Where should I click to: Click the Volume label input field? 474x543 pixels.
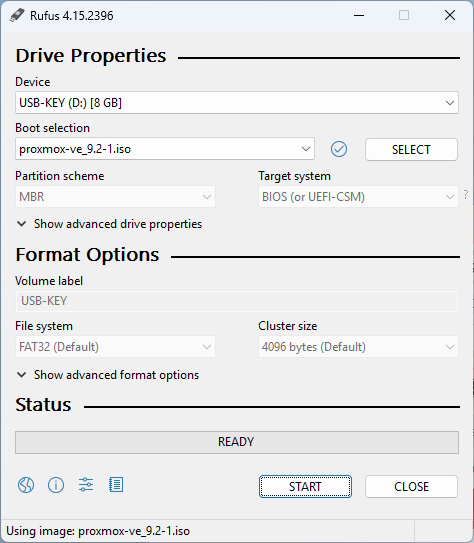[x=237, y=301]
